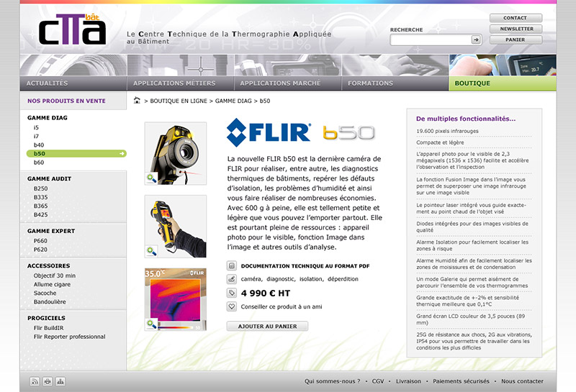Select i5 in Gamme Diag

click(x=36, y=127)
